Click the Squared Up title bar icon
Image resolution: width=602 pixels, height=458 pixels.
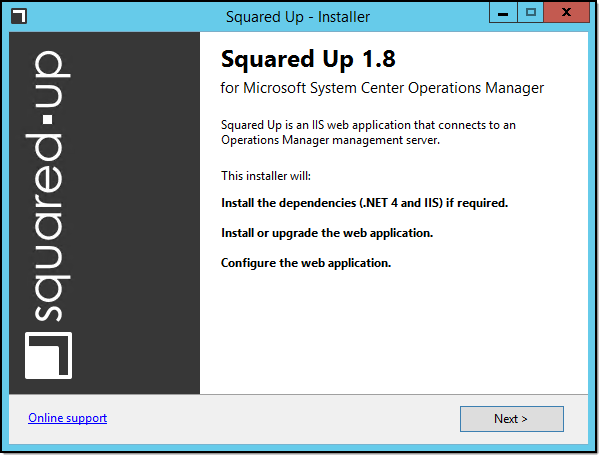pyautogui.click(x=19, y=16)
